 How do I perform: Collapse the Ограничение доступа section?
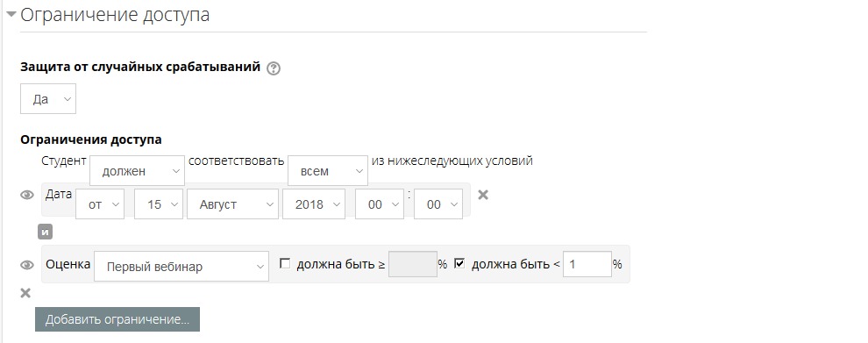coord(11,15)
